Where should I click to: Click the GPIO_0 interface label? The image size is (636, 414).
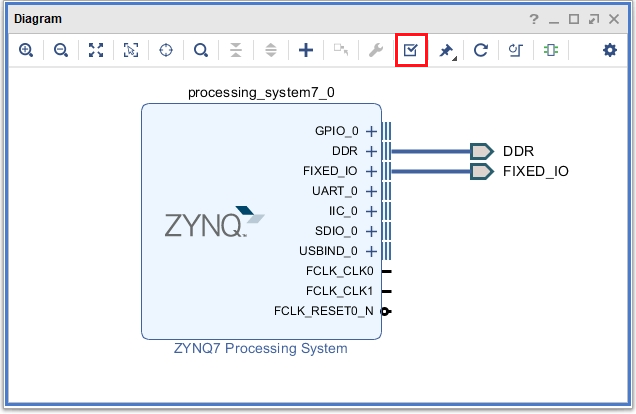tap(337, 131)
